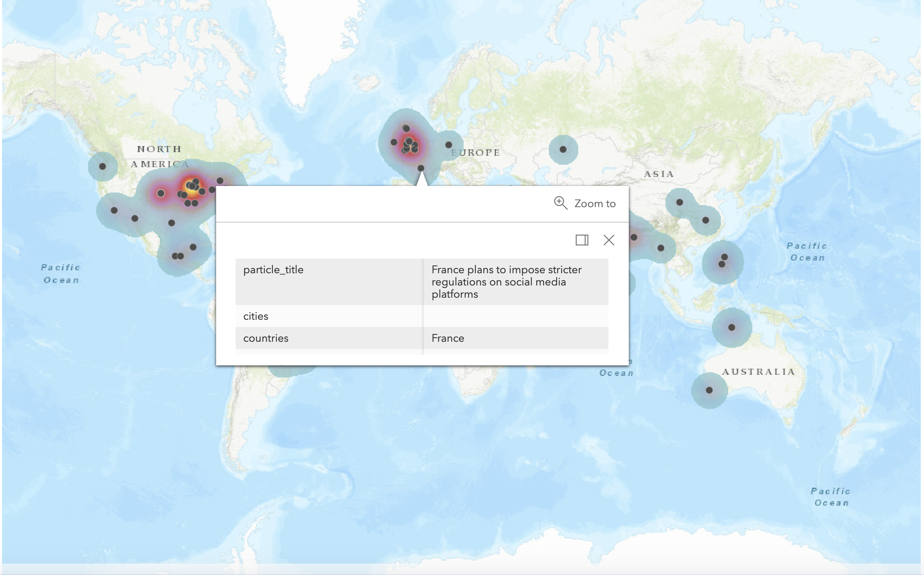
Task: Dock the popup using the panel icon
Action: pos(581,240)
